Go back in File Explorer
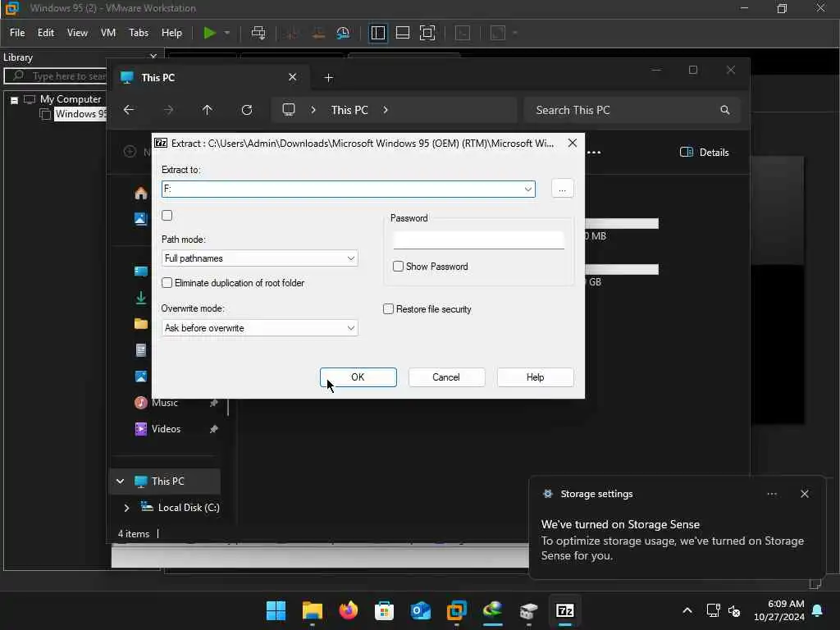This screenshot has height=630, width=840. pyautogui.click(x=129, y=110)
